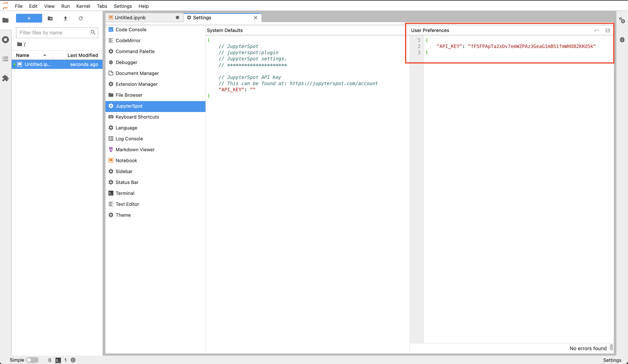
Task: Refresh the file list
Action: 81,18
